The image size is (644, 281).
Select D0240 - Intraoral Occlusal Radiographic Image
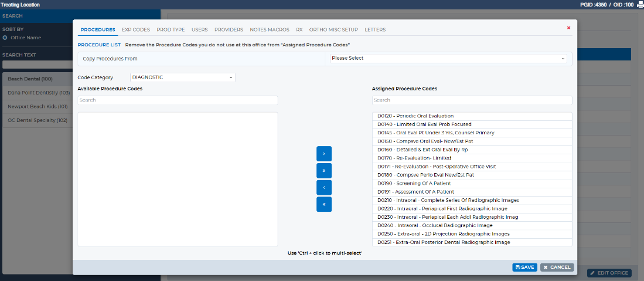pos(472,225)
